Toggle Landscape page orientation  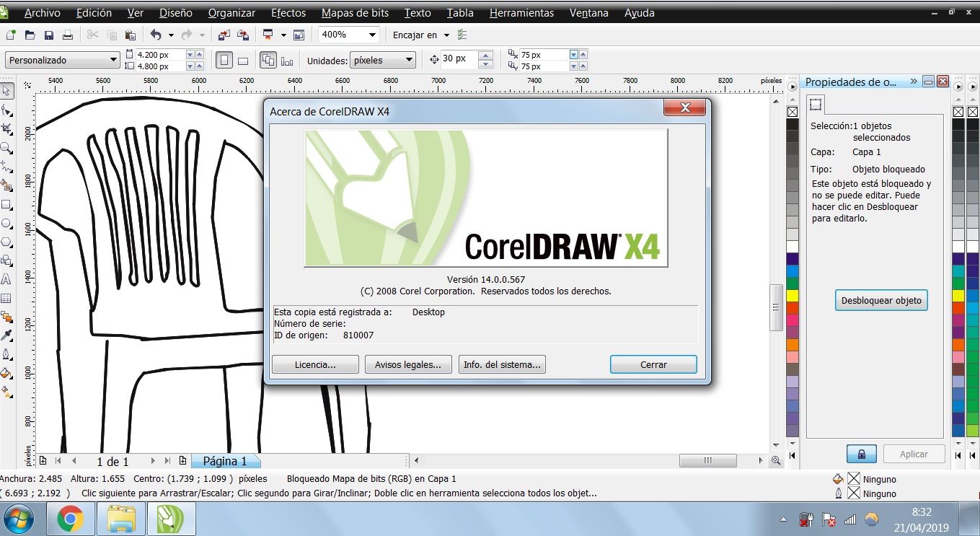[x=243, y=61]
